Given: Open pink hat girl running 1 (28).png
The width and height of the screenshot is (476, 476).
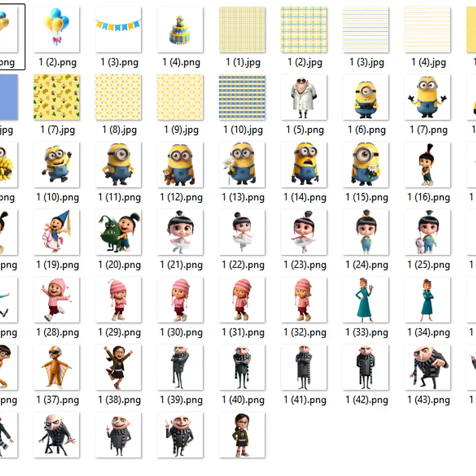Looking at the screenshot, I should point(56,299).
